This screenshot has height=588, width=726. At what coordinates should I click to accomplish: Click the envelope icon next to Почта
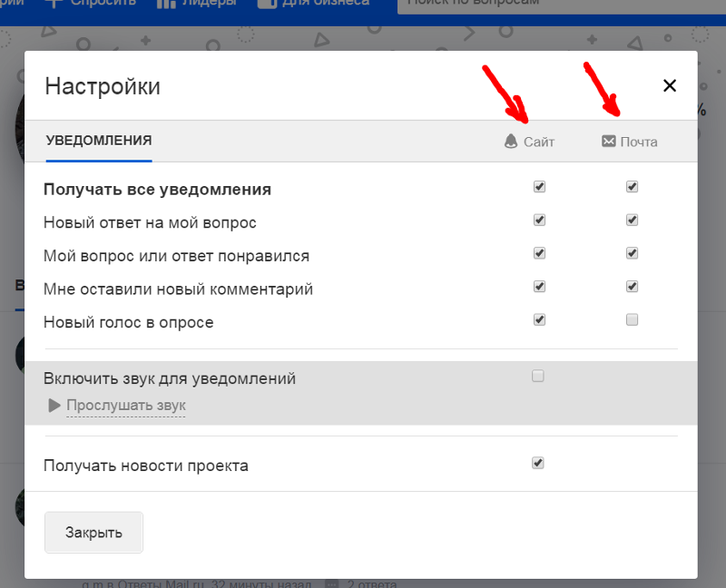pos(608,142)
